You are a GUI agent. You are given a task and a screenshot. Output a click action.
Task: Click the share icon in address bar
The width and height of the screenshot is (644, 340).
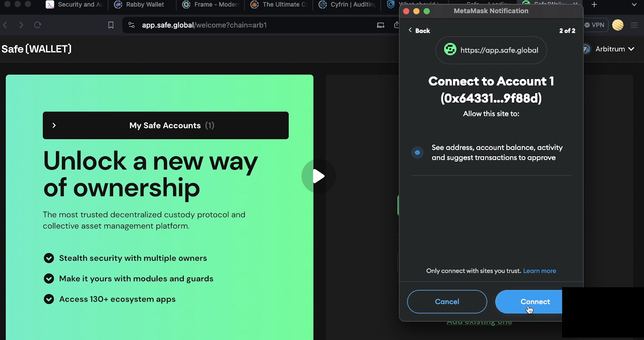pos(396,25)
